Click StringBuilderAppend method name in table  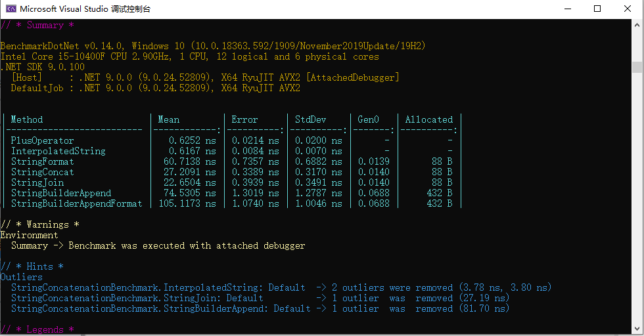tap(60, 193)
